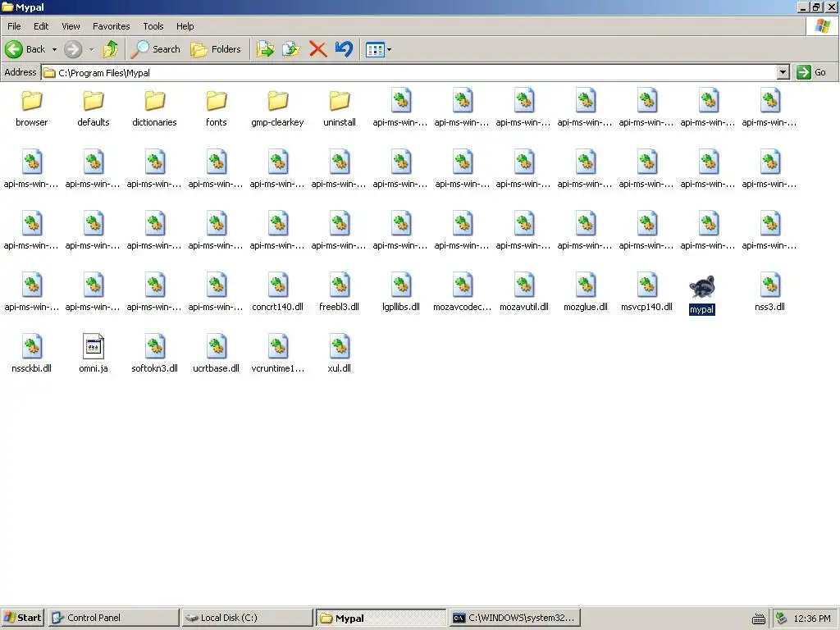Select concrt140.dll file icon

click(278, 285)
